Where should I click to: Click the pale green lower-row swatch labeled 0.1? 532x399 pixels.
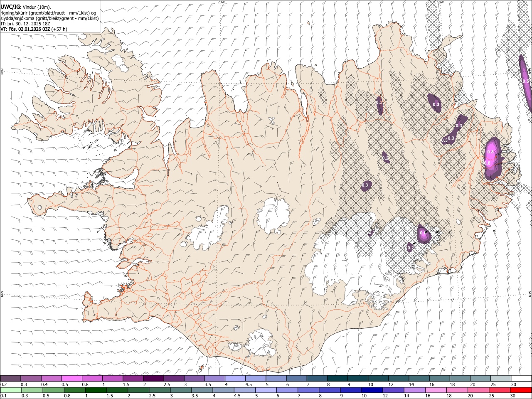point(11,390)
